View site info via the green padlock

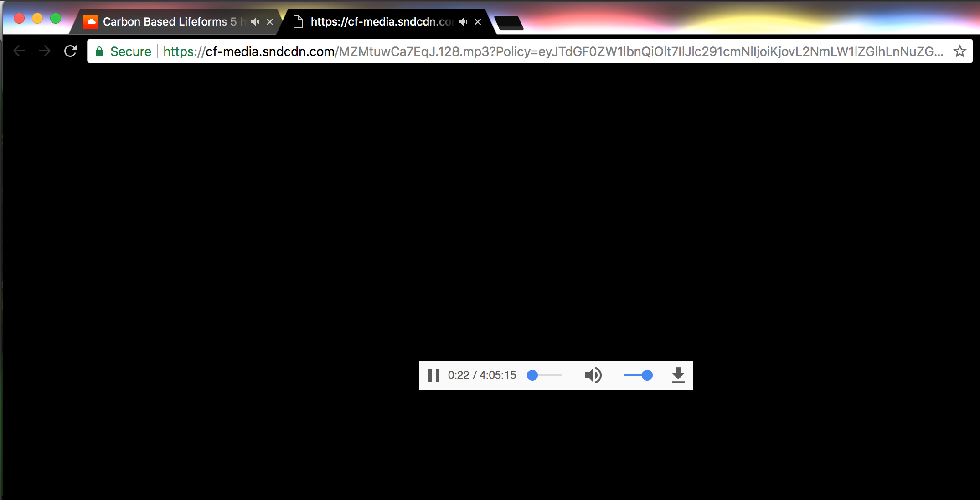(99, 51)
